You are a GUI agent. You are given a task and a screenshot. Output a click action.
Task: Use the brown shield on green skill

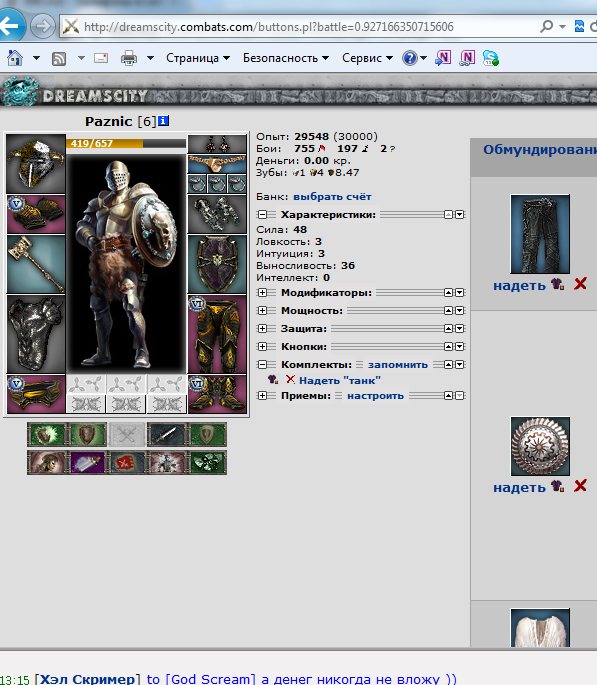coord(87,435)
